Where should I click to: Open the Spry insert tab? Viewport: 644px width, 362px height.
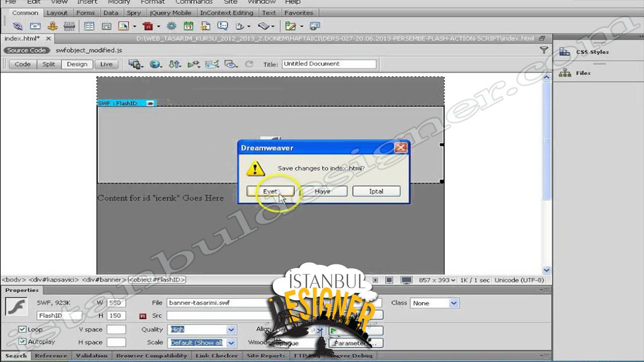click(134, 13)
